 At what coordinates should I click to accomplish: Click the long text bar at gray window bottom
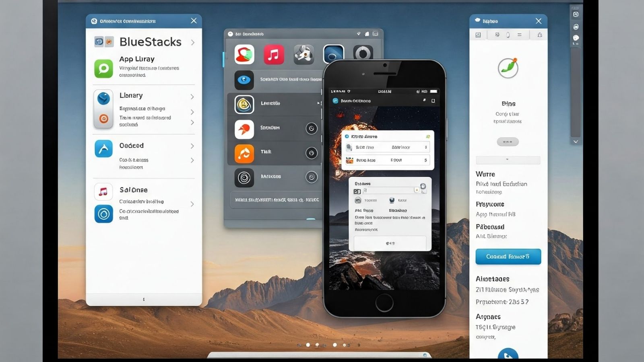(275, 200)
